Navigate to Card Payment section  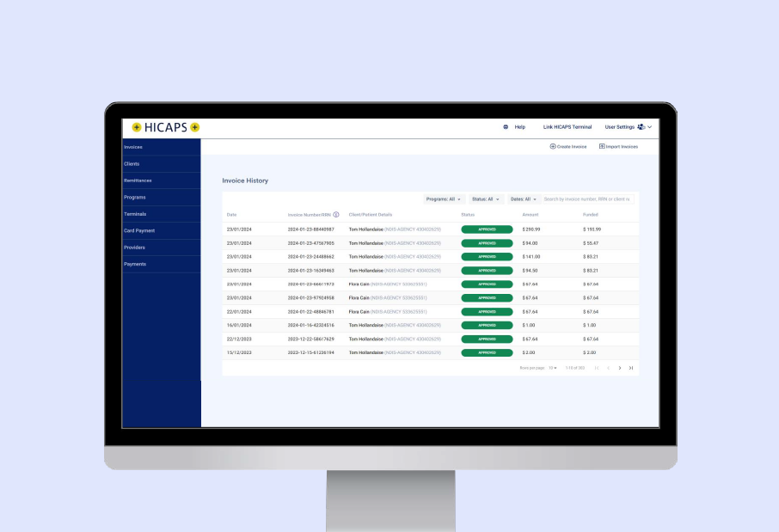point(139,230)
